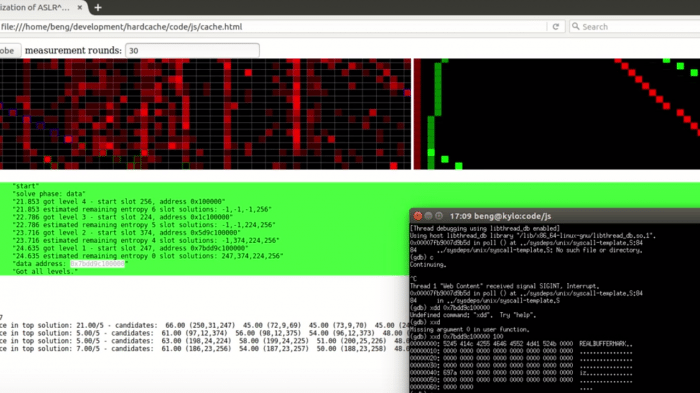This screenshot has height=393, width=700.
Task: Maximize the terminal window
Action: pos(439,216)
